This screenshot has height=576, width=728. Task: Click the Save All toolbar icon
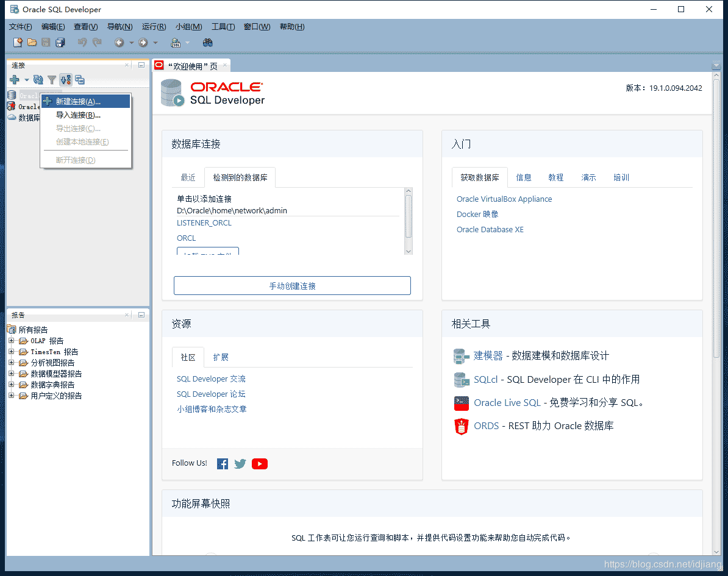click(x=60, y=42)
